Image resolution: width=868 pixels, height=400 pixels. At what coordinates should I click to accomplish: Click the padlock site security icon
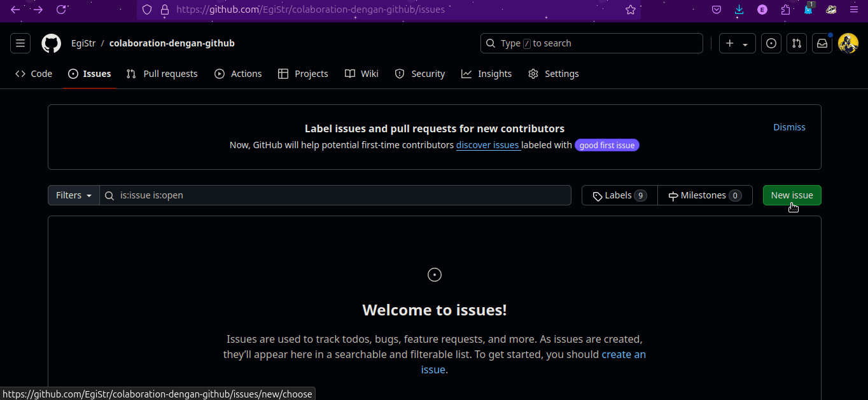tap(165, 10)
